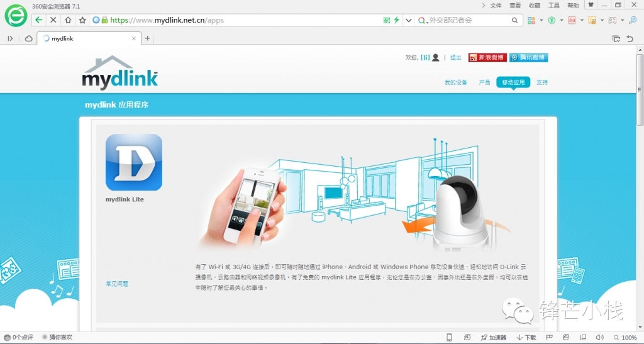Click the 360 browser green logo
The width and height of the screenshot is (644, 344).
point(16,16)
